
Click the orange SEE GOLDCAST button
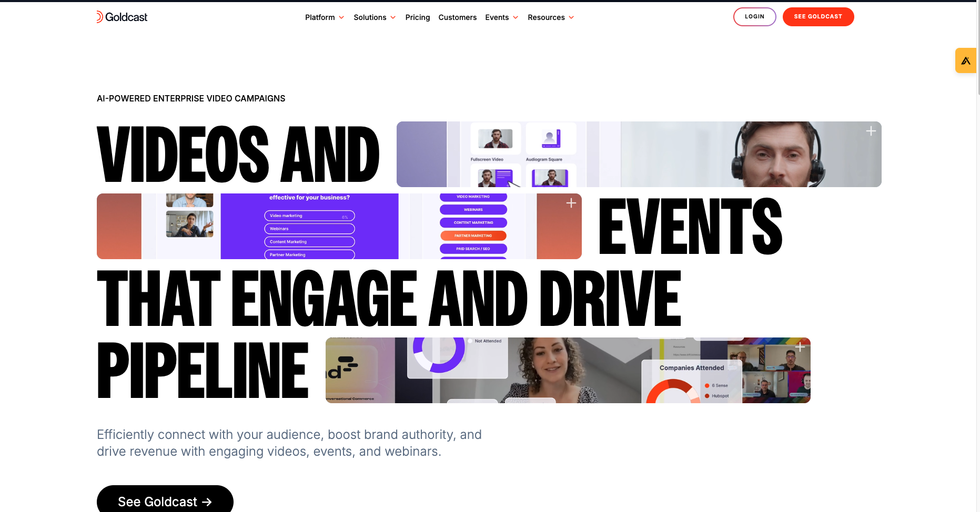818,17
